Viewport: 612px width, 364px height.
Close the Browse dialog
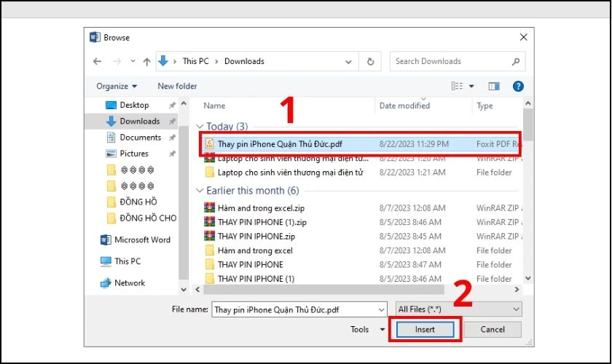point(523,37)
